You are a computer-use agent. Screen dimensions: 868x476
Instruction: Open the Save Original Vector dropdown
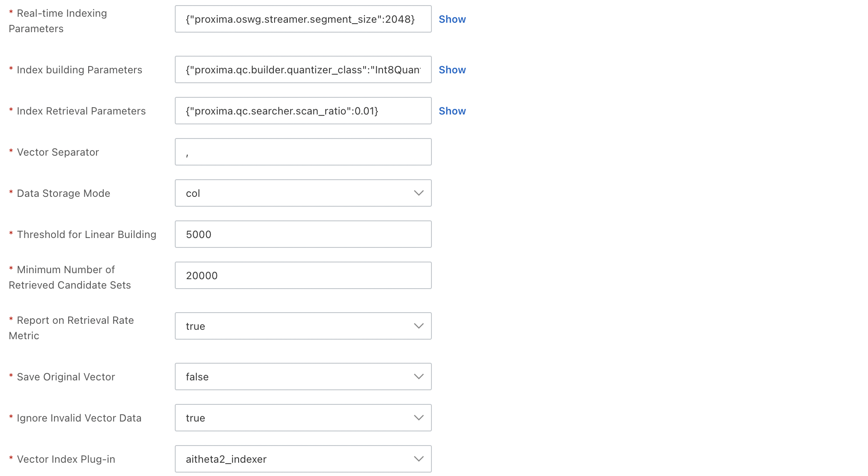click(x=296, y=377)
